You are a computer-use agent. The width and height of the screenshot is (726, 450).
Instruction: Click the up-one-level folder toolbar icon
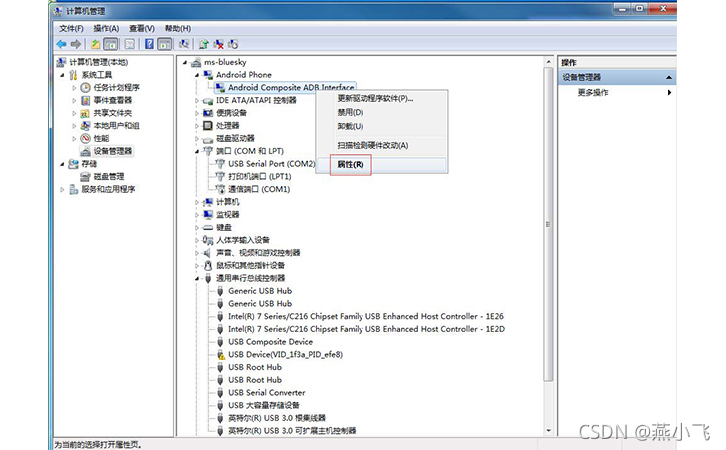tap(95, 44)
